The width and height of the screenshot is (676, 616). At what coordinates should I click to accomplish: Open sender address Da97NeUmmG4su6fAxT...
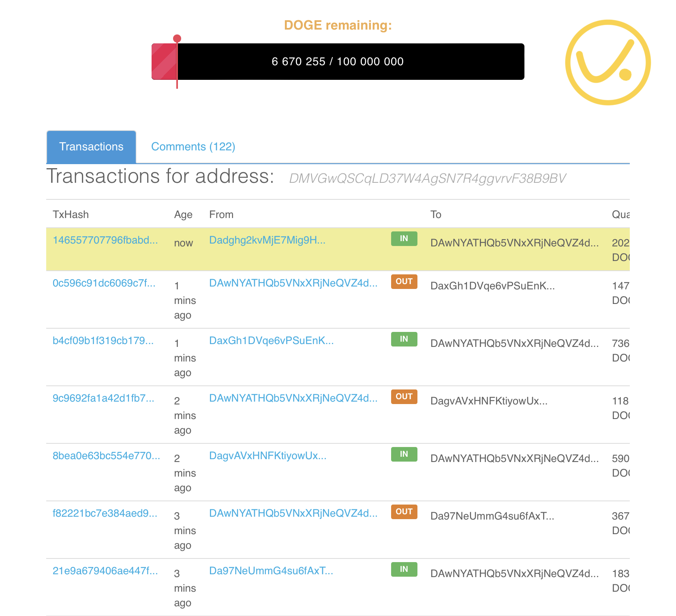coord(271,571)
